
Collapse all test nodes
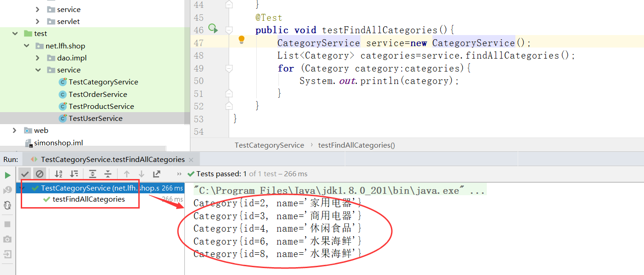point(108,174)
